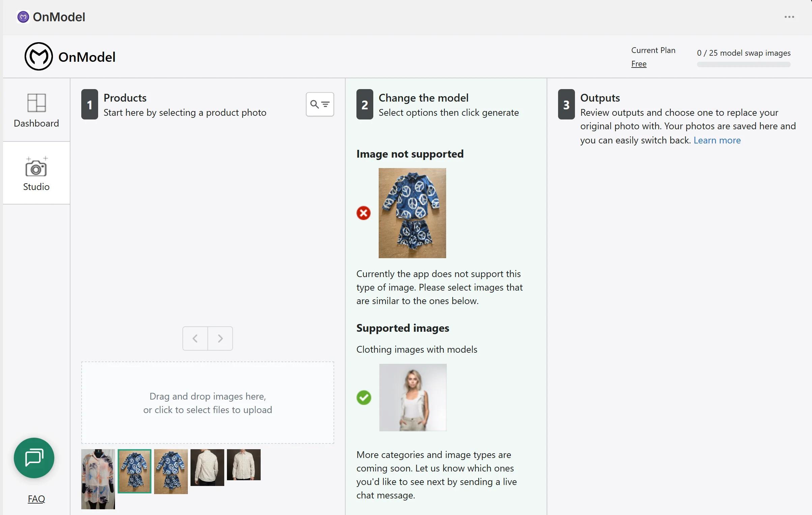Open the Studio sidebar tab
The width and height of the screenshot is (812, 515).
(x=36, y=173)
